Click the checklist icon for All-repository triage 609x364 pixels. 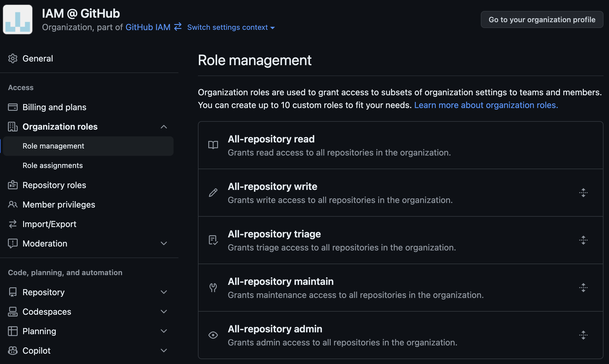(213, 240)
